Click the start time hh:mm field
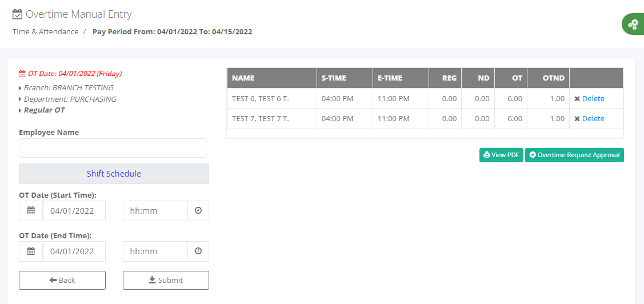 [x=155, y=211]
